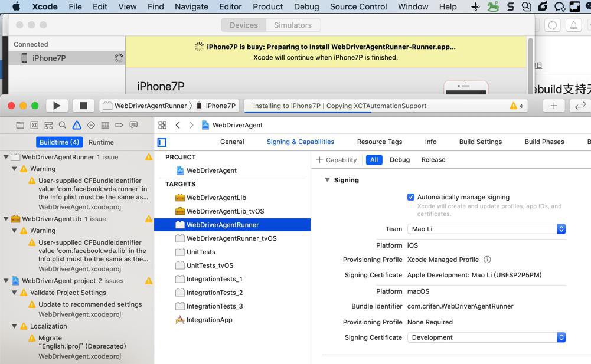Open the Test navigator diamond icon

pos(91,125)
